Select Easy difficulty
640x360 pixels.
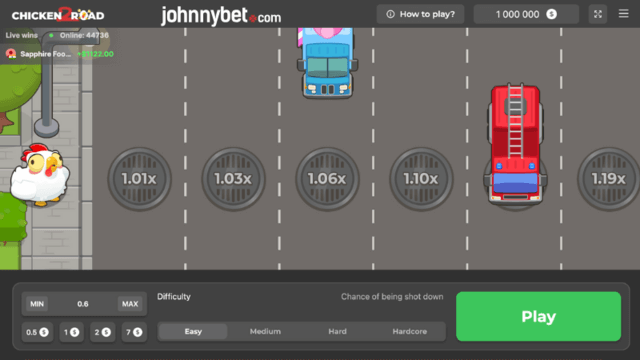pyautogui.click(x=193, y=331)
